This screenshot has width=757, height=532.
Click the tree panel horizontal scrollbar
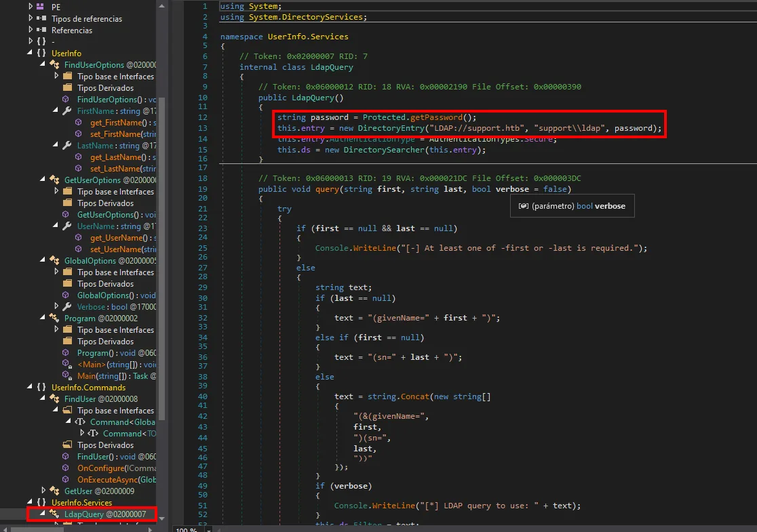tap(37, 529)
